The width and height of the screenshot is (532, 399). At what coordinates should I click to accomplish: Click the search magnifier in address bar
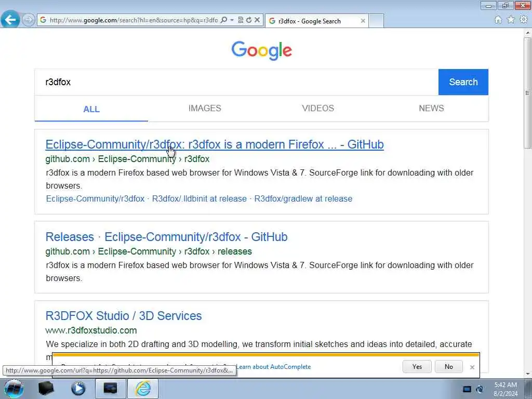224,20
